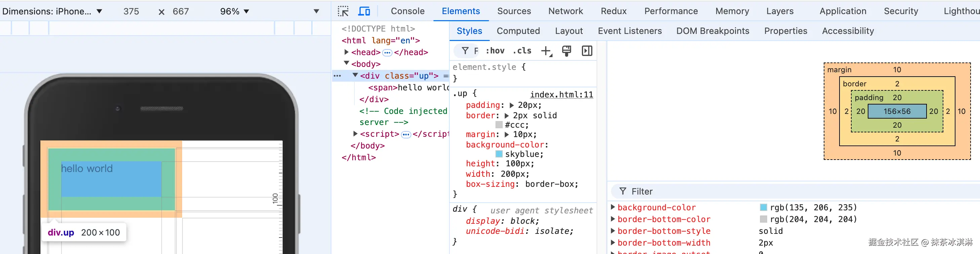Select the DOCTYPE html line
This screenshot has height=254, width=980.
[378, 29]
